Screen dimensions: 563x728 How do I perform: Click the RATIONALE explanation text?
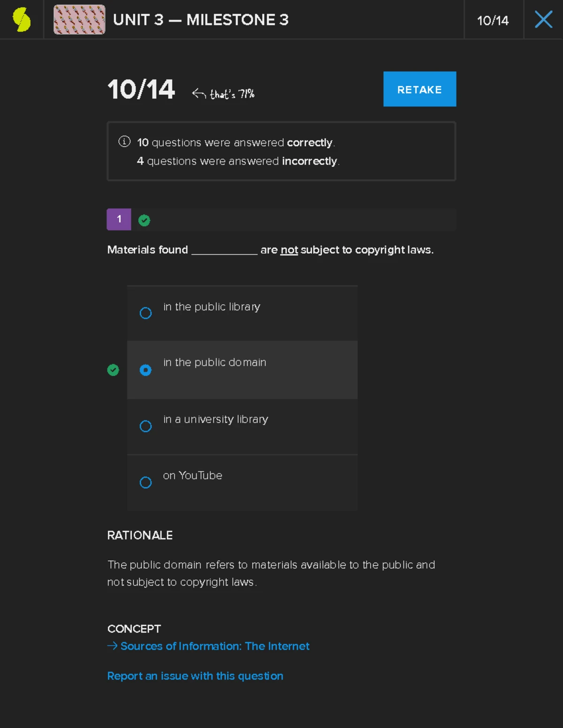click(271, 573)
